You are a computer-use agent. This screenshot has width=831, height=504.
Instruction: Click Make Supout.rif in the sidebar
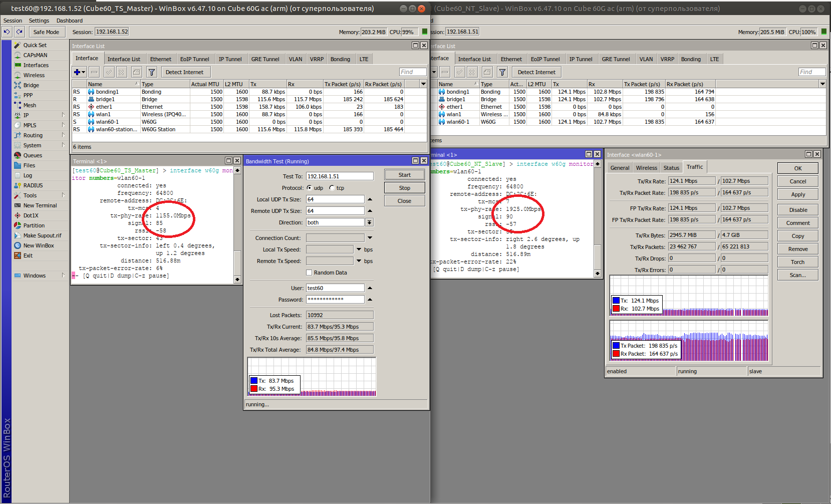pos(42,235)
